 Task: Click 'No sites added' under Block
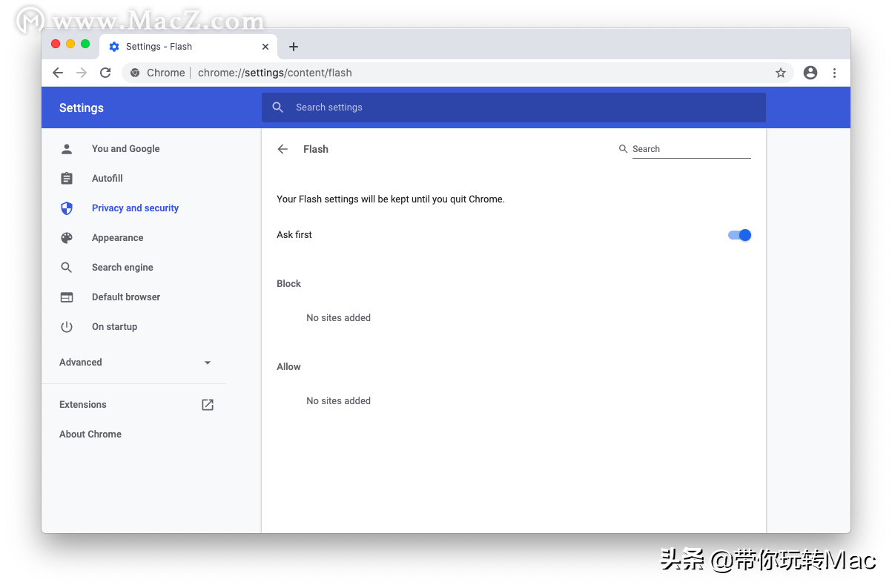(339, 318)
